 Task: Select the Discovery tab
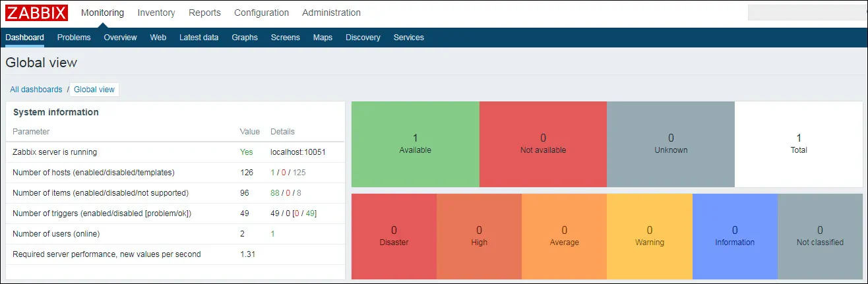point(363,38)
